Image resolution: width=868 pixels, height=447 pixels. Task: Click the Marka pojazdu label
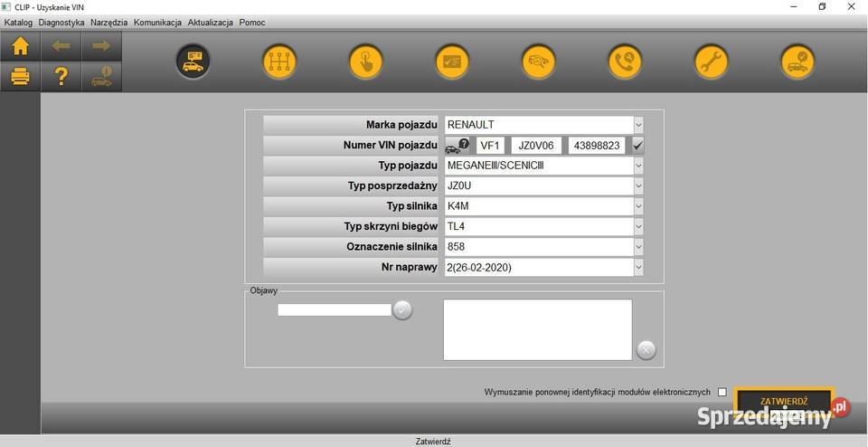(x=401, y=125)
